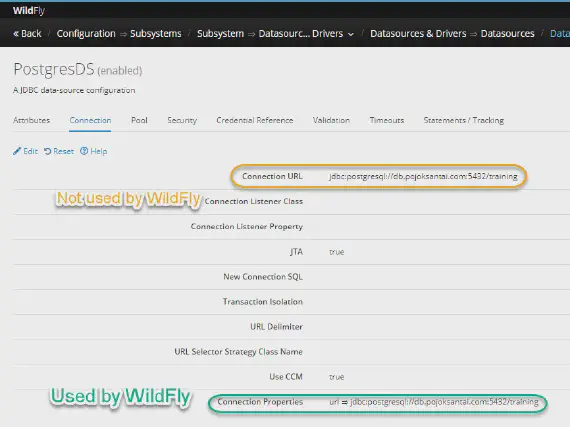This screenshot has height=427, width=570.
Task: Select the Connection URL value text
Action: click(423, 176)
